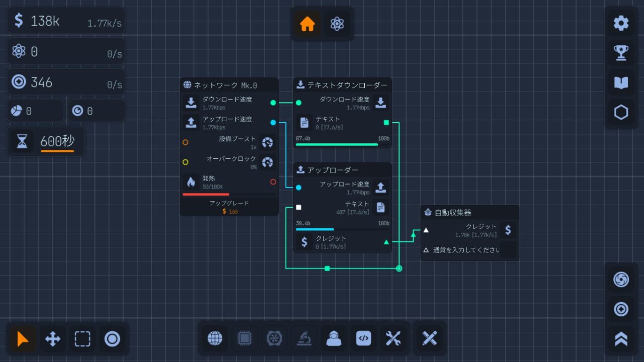
Task: Expand the double chevron up panel
Action: (x=621, y=339)
